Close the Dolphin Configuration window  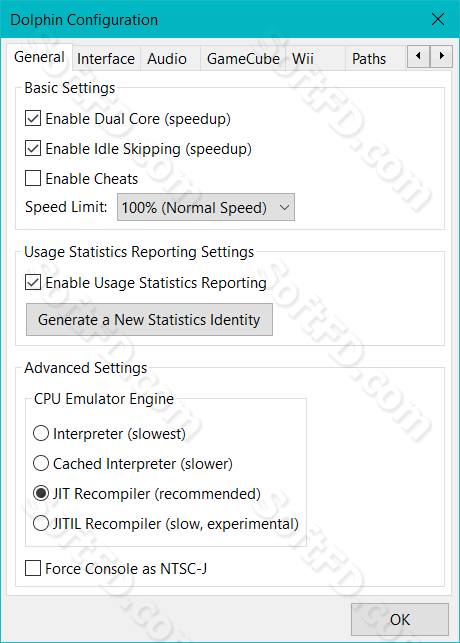point(438,19)
